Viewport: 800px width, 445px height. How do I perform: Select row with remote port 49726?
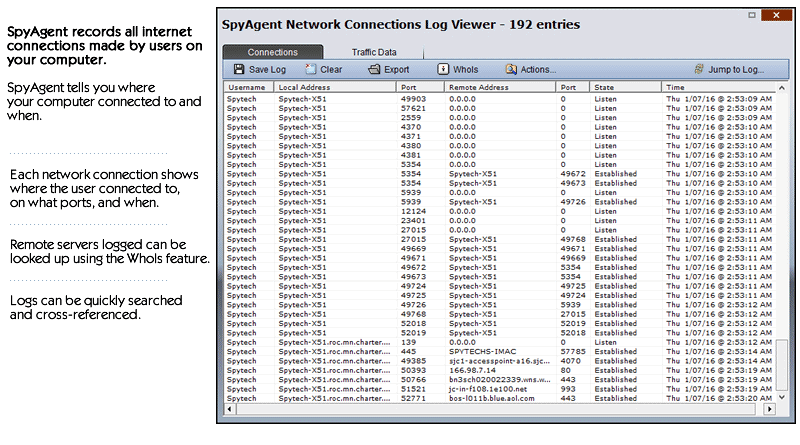click(500, 202)
